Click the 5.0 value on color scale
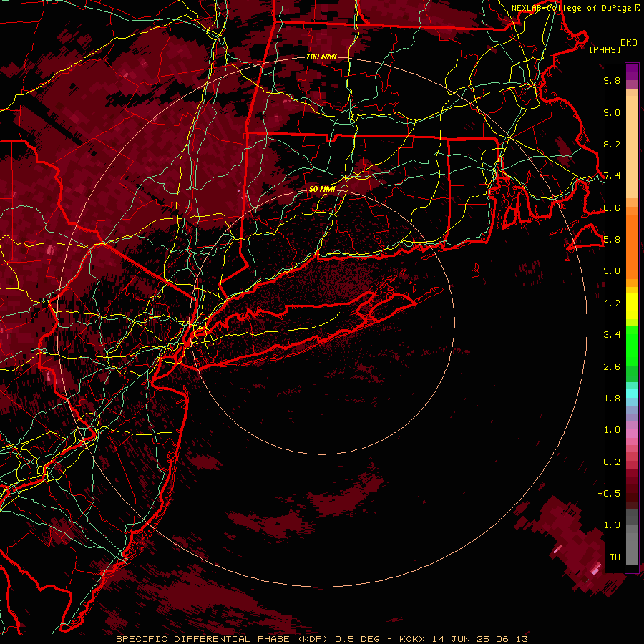The height and width of the screenshot is (644, 644). coord(612,271)
